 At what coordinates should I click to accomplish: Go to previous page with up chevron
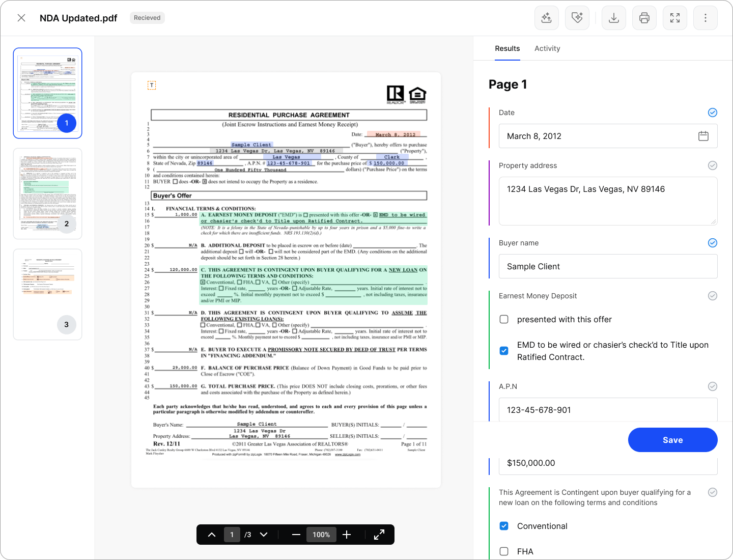point(212,535)
